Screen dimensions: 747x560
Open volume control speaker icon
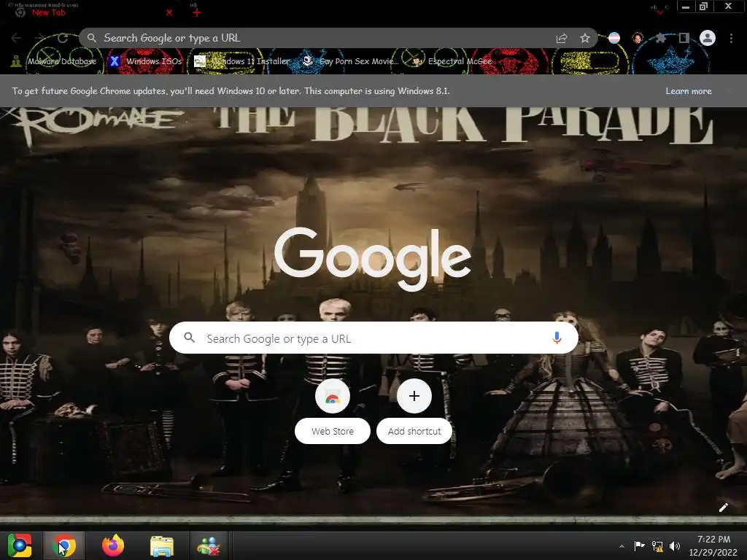tap(675, 546)
